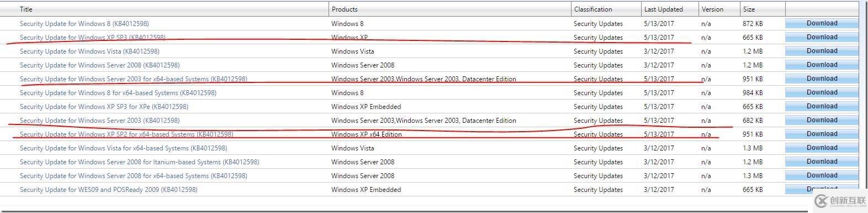Download Windows Server 2003 x64 951 KB update
The width and height of the screenshot is (868, 213).
coord(822,79)
